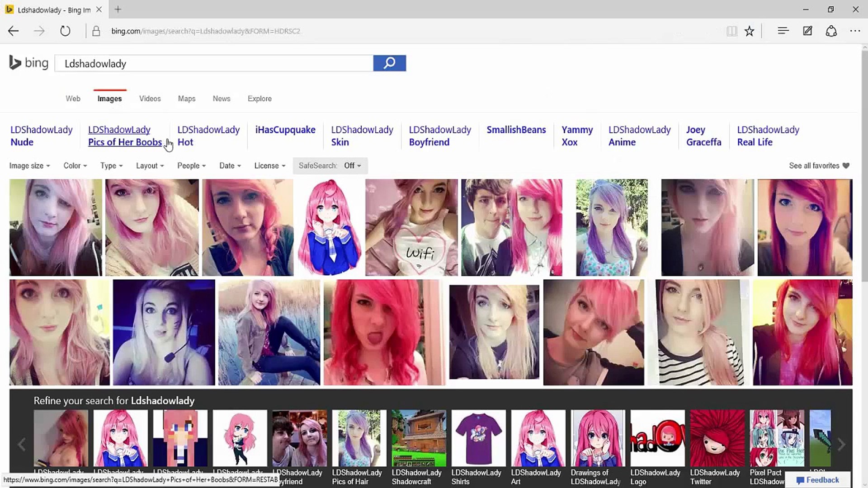Screen dimensions: 868x488
Task: Switch to the News tab
Action: point(221,99)
